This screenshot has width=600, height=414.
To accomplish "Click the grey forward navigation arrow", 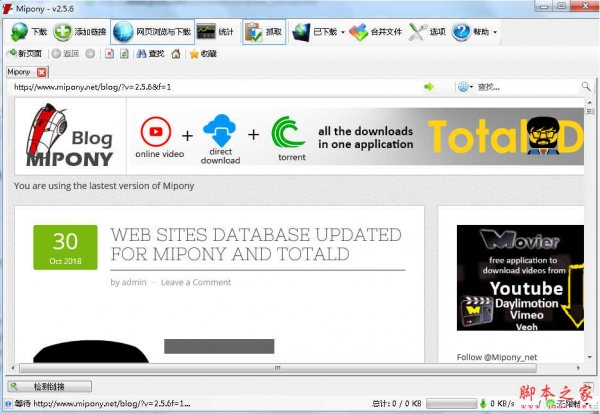I will 90,54.
